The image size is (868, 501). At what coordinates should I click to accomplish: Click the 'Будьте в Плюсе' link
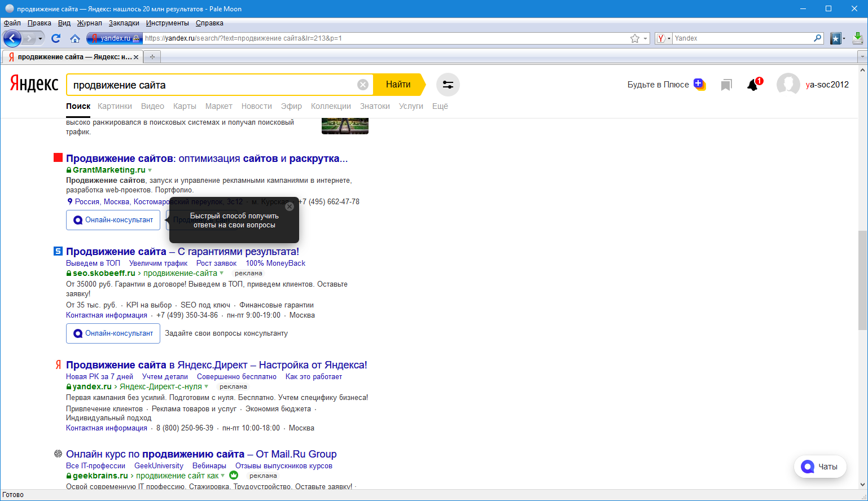click(658, 85)
